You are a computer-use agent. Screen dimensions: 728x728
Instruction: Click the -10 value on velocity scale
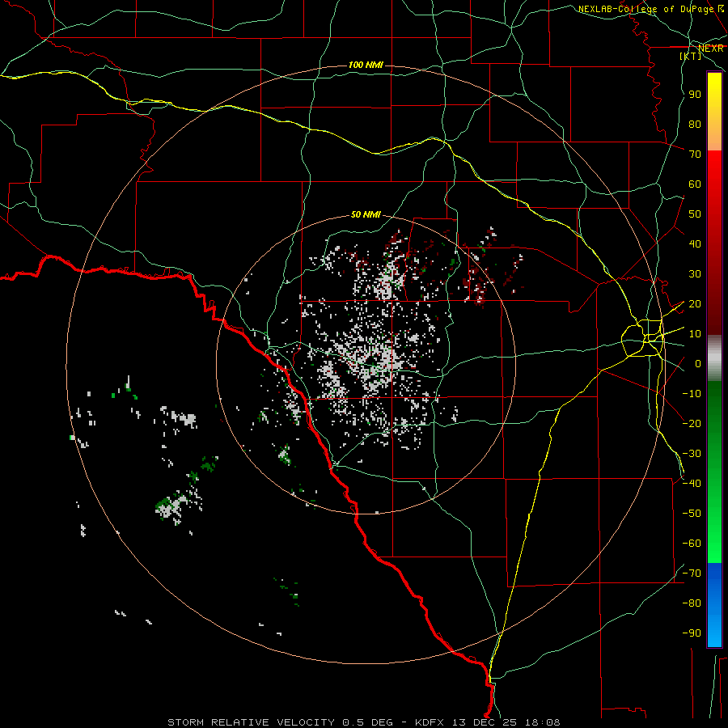click(692, 394)
